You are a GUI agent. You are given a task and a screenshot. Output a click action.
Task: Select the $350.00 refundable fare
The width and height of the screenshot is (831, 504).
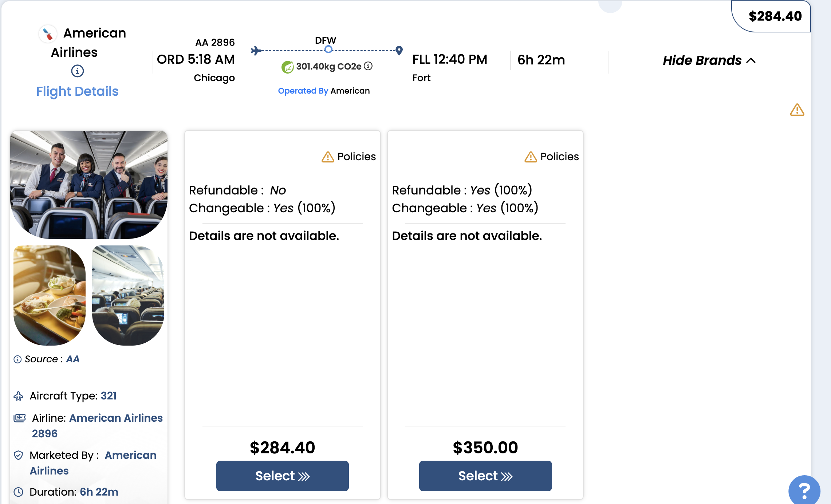485,476
